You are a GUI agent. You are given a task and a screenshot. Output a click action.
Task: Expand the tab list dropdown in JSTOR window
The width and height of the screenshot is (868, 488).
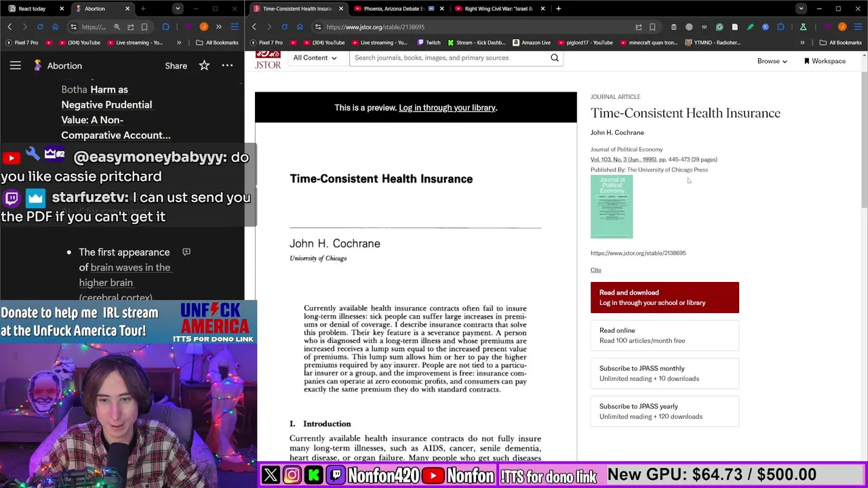click(801, 9)
